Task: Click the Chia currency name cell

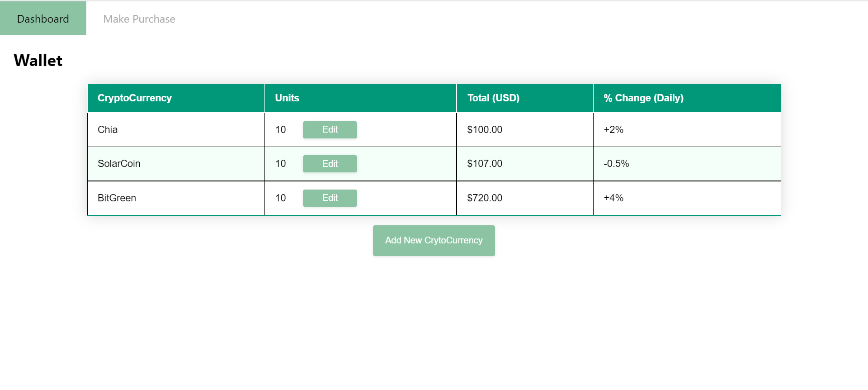Action: point(176,130)
